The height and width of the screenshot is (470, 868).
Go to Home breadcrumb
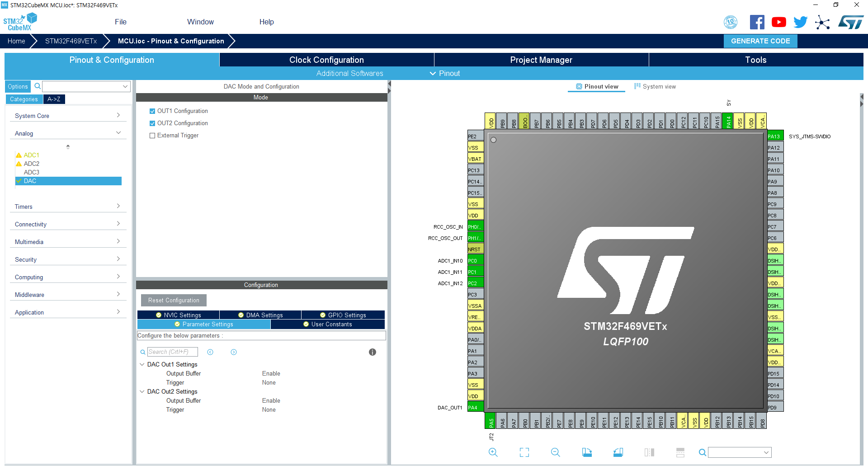pos(16,41)
